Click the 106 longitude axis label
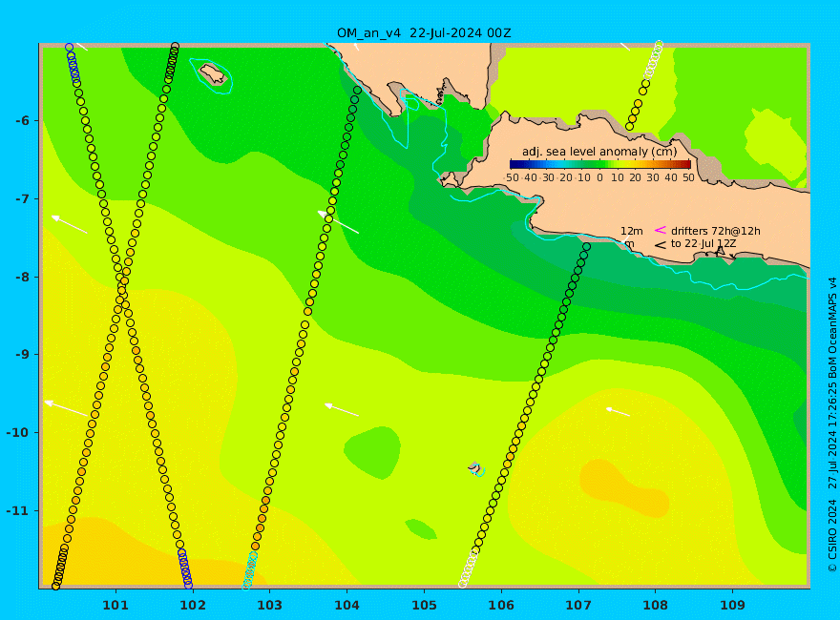The width and height of the screenshot is (840, 620). (501, 605)
